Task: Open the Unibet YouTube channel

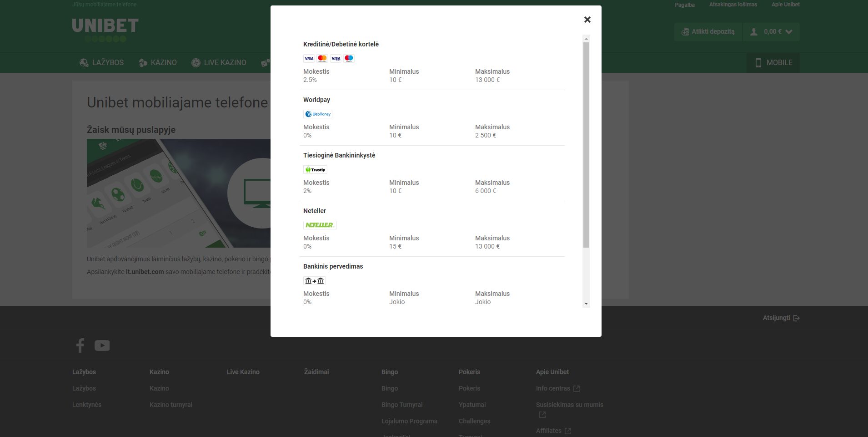Action: (x=102, y=346)
